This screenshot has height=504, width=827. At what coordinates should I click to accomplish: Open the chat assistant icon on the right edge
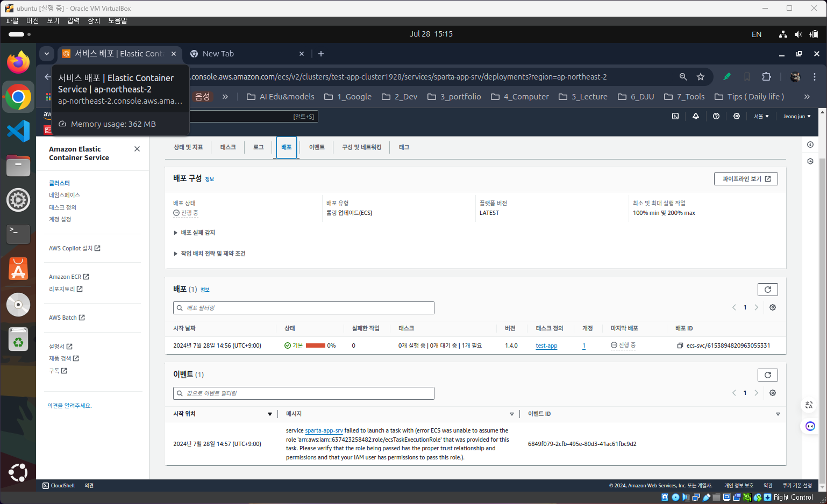pos(810,426)
